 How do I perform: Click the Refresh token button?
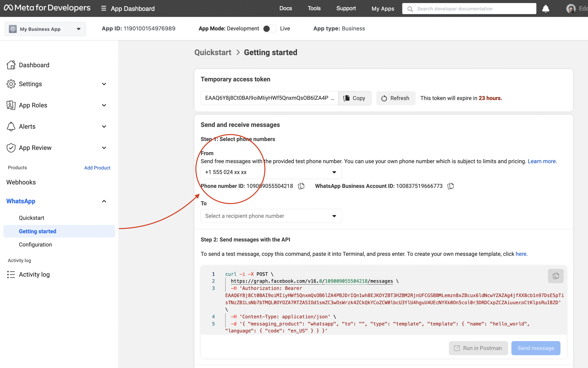396,98
